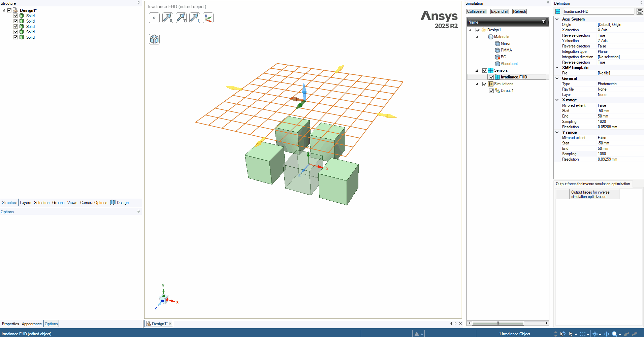Click the spin view tool in status bar
Image resolution: width=644 pixels, height=337 pixels.
(595, 334)
